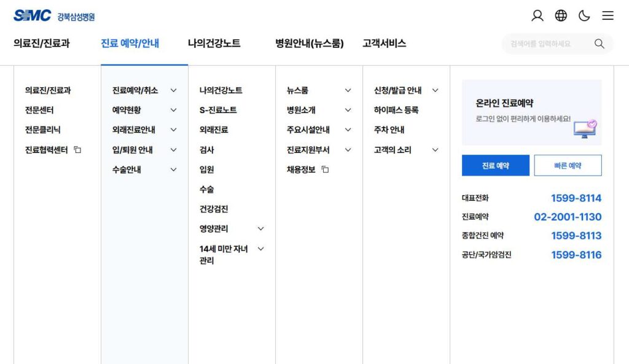Open the 외래진료 link
629x364 pixels.
coord(214,130)
